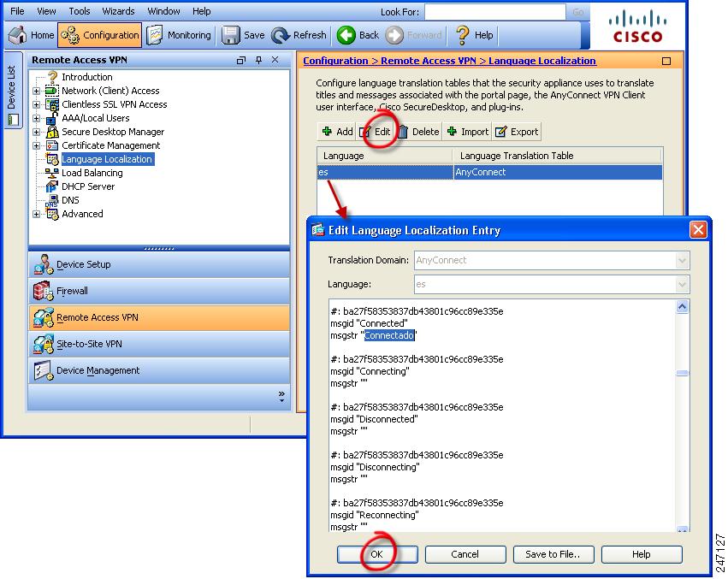728x579 pixels.
Task: Expand the AAA/Local Users node
Action: click(x=36, y=118)
